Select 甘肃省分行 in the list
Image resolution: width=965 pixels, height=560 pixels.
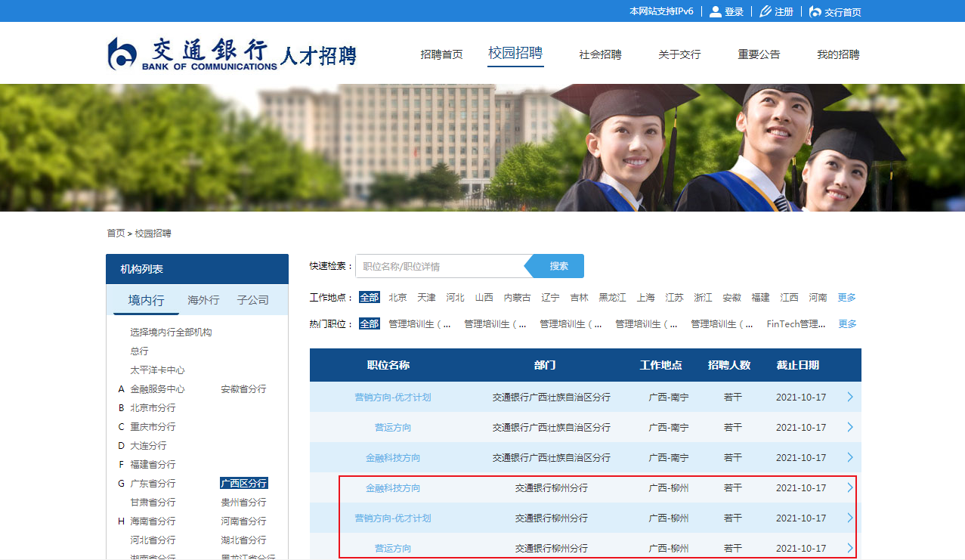[153, 503]
